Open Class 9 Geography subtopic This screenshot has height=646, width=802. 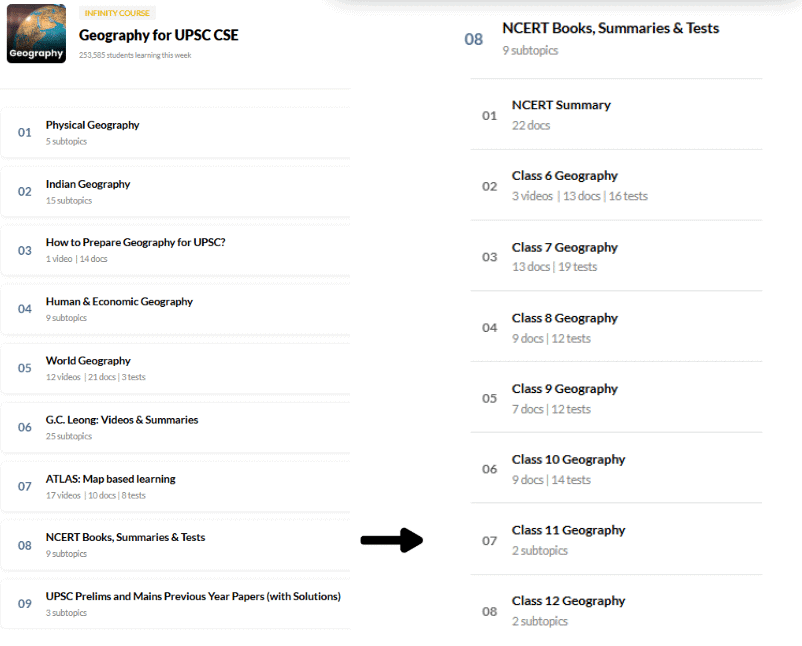tap(616, 398)
